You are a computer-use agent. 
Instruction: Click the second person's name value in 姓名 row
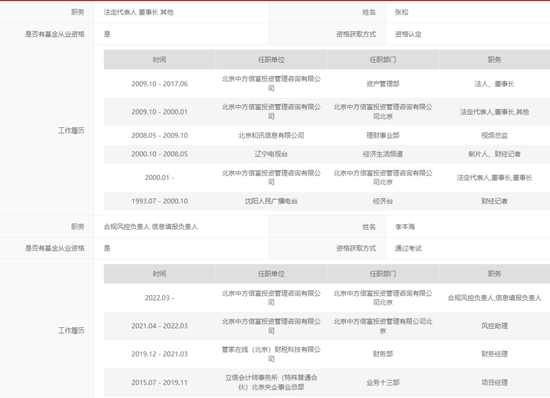tap(405, 227)
